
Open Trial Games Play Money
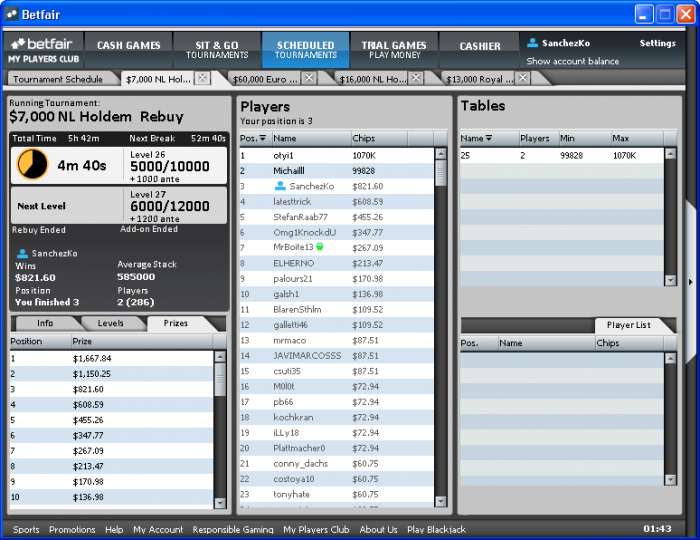(394, 50)
